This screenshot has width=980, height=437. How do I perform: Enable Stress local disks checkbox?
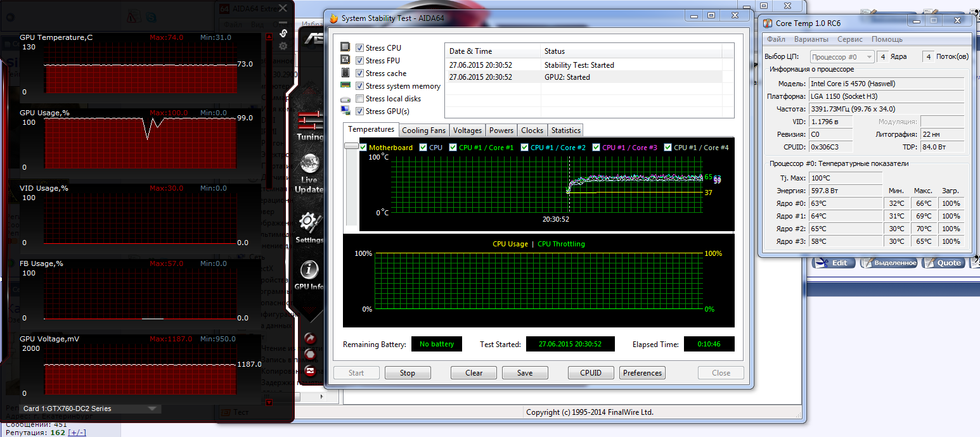(360, 99)
